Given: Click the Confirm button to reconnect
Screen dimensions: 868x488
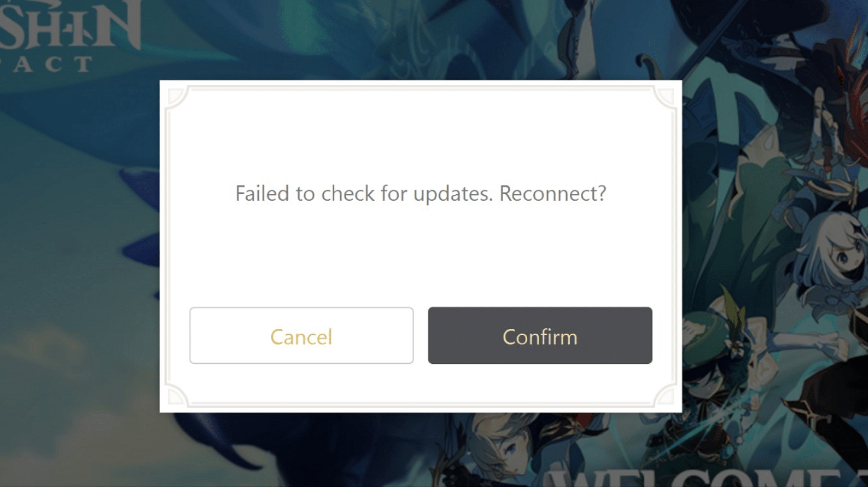Looking at the screenshot, I should (540, 335).
